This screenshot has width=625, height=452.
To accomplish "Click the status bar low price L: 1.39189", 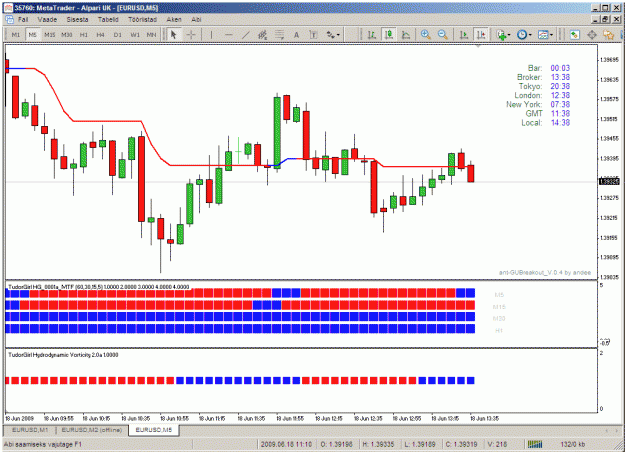I will 420,444.
